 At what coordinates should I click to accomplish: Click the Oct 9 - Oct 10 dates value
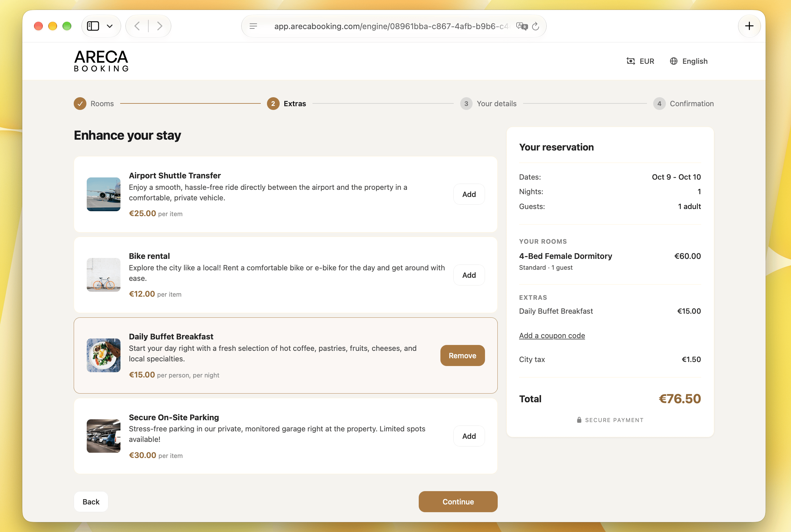click(x=676, y=177)
